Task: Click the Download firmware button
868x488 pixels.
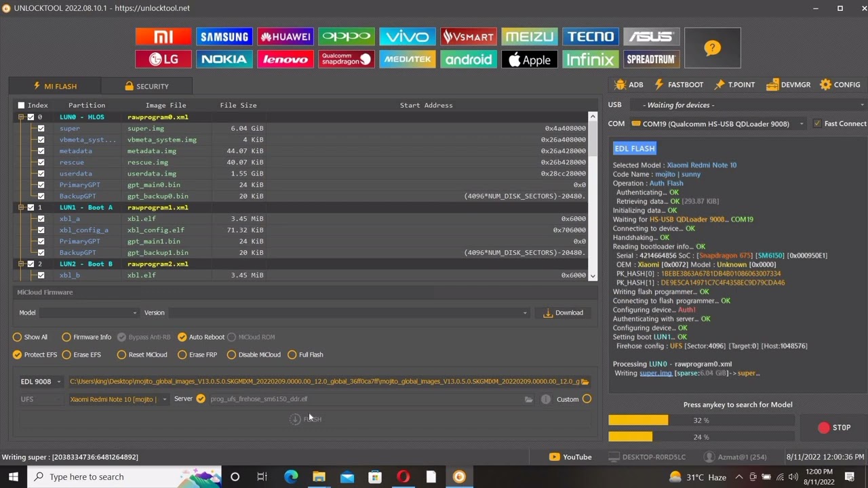Action: tap(564, 313)
